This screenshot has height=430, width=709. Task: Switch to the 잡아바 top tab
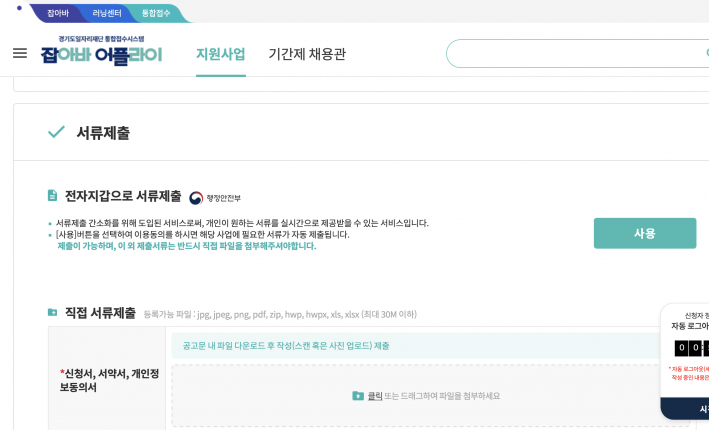58,13
